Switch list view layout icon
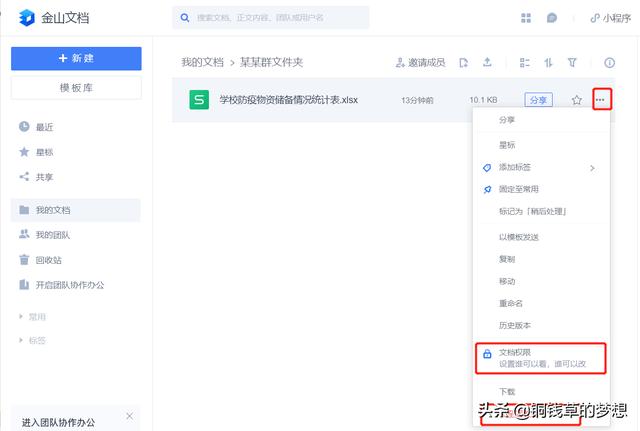 [x=524, y=62]
